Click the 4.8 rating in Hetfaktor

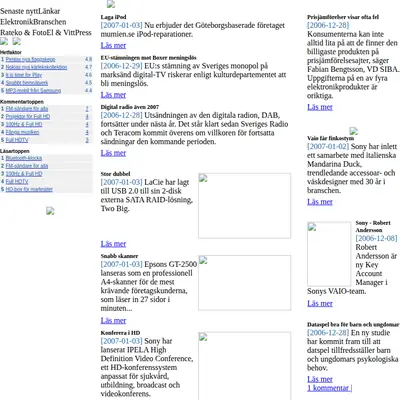(x=88, y=59)
